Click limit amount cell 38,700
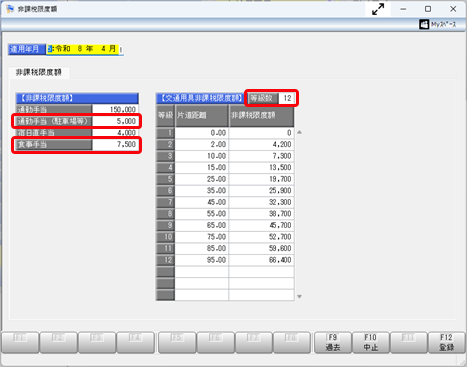The height and width of the screenshot is (367, 468). (261, 214)
